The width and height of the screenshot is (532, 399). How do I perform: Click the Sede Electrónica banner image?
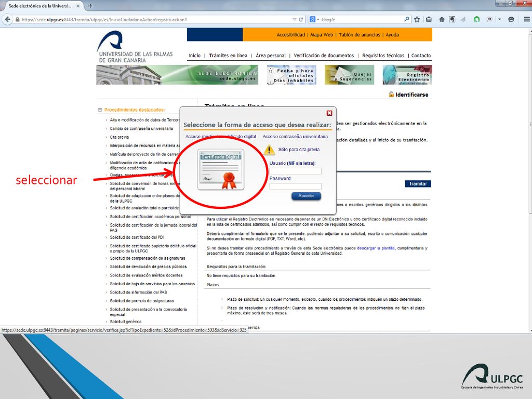pyautogui.click(x=177, y=75)
